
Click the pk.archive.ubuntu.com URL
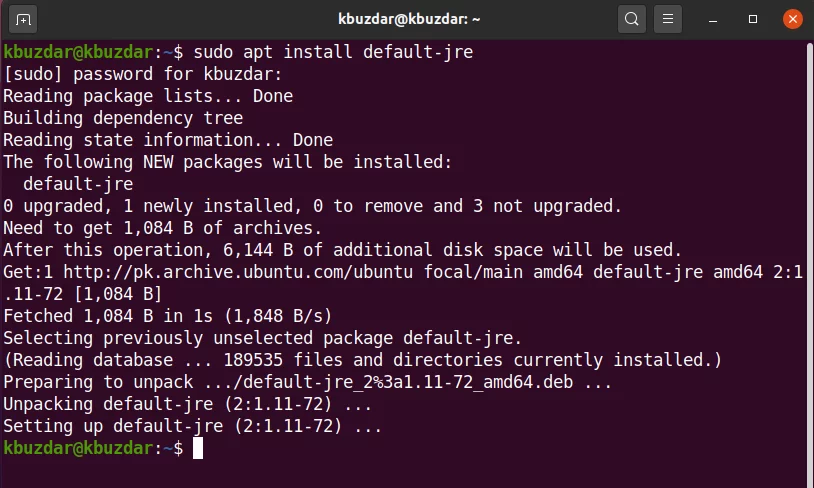point(238,272)
